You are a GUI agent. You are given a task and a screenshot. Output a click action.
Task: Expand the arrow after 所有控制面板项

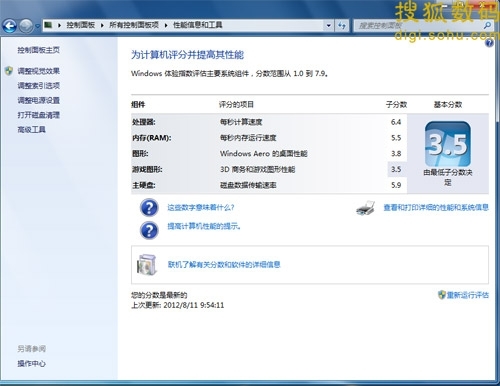pyautogui.click(x=166, y=25)
